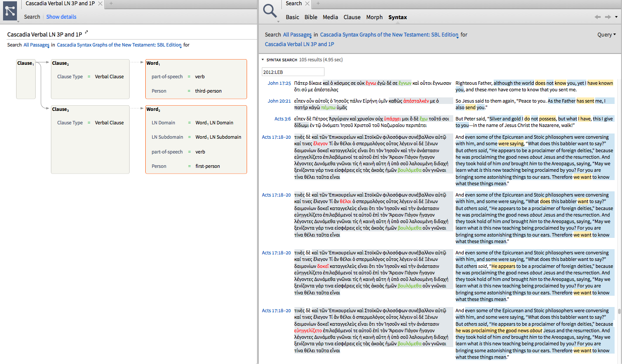
Task: Open the panel menu arrow beside navigation arrows
Action: coord(616,17)
